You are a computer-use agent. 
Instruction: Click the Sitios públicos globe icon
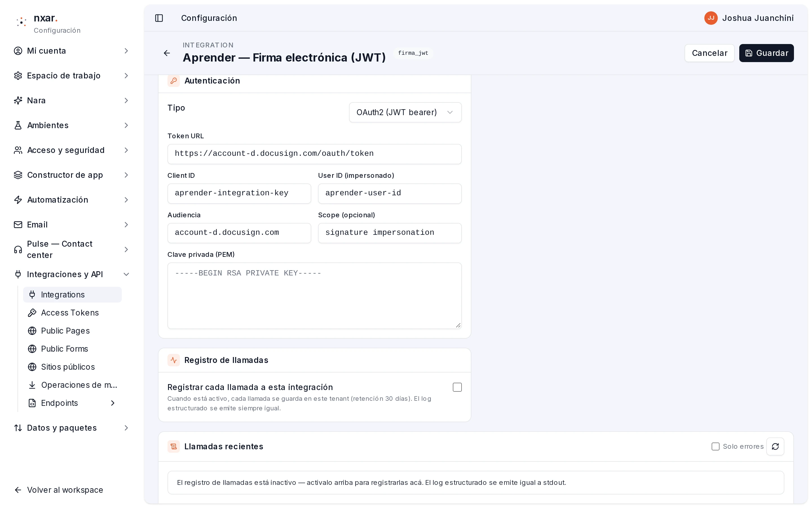coord(32,367)
